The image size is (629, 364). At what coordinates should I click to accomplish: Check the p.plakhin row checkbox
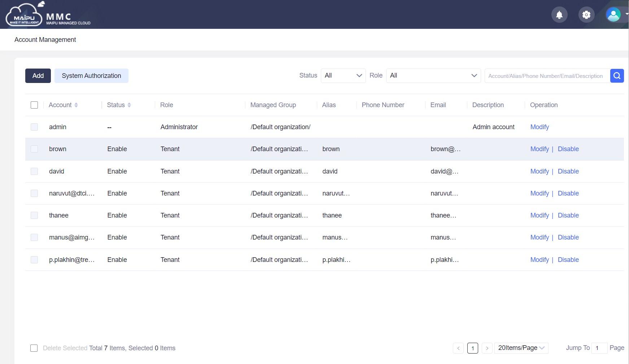(x=34, y=260)
